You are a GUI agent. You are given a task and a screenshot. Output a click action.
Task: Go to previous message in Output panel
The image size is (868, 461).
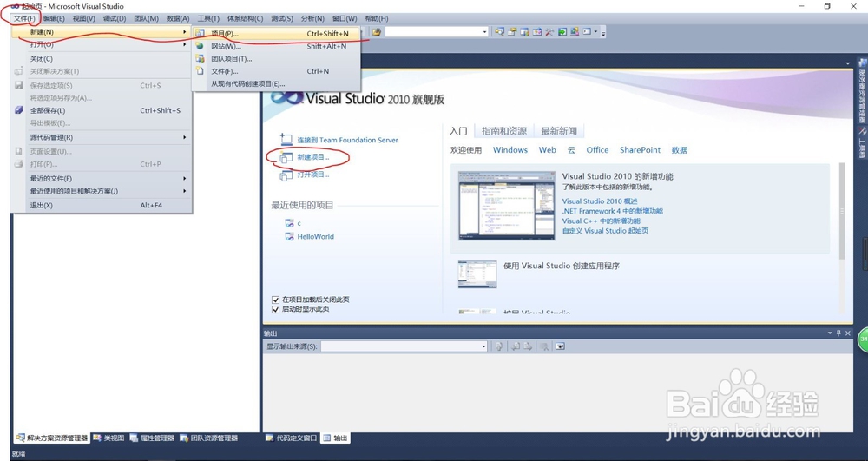point(516,346)
